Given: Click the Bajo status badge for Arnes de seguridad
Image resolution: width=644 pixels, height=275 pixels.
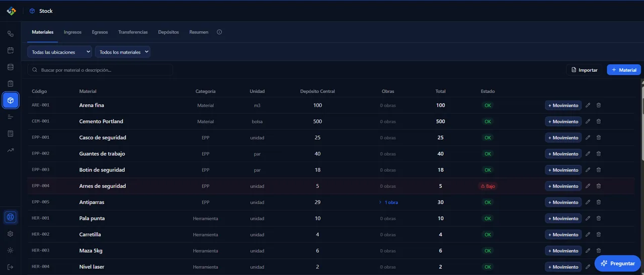Looking at the screenshot, I should [x=488, y=186].
